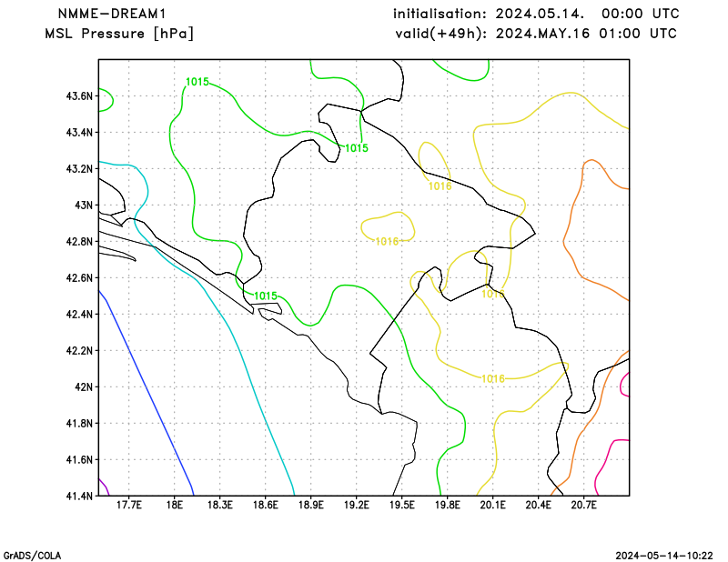Image resolution: width=728 pixels, height=562 pixels.
Task: Click the 41.8N latitude label
Action: point(79,423)
